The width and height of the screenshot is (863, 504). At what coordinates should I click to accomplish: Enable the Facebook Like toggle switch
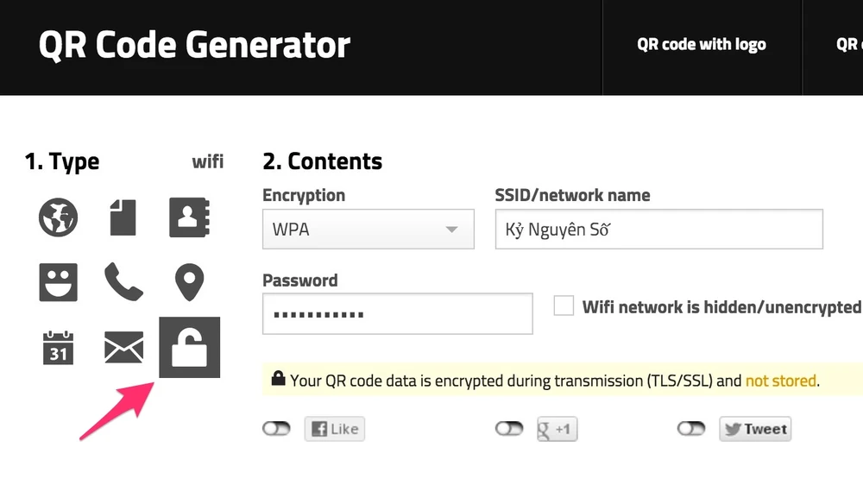pyautogui.click(x=276, y=429)
